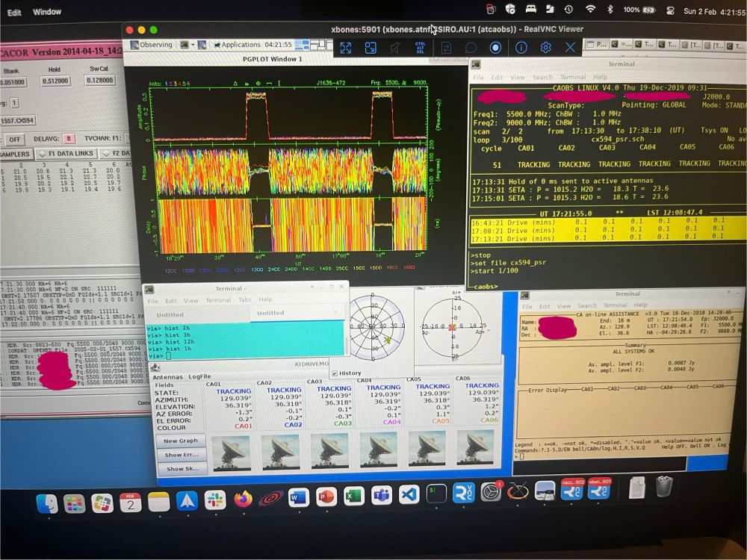Image resolution: width=747 pixels, height=560 pixels.
Task: Switch to cacc 902 VNC session in dock
Action: click(x=571, y=490)
